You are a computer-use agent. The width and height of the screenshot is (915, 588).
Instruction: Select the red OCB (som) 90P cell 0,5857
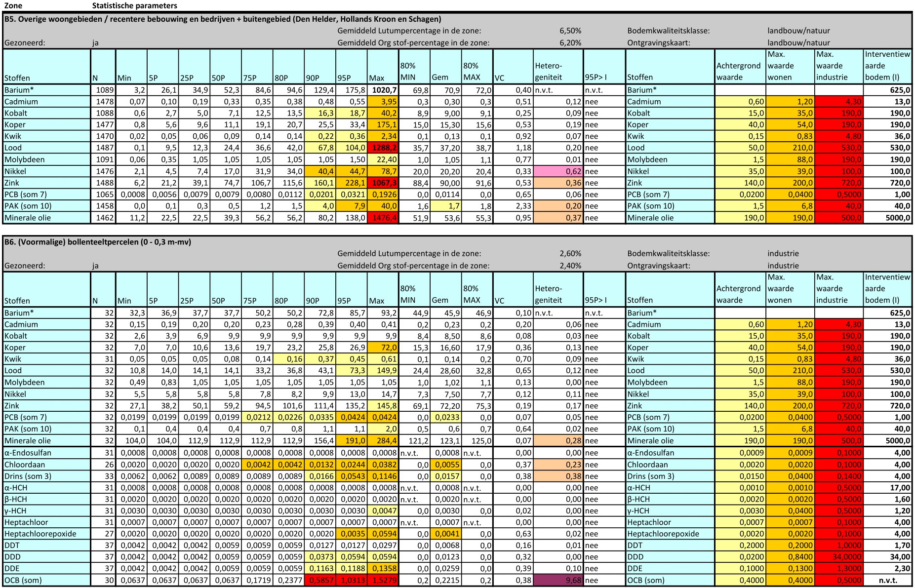click(320, 580)
